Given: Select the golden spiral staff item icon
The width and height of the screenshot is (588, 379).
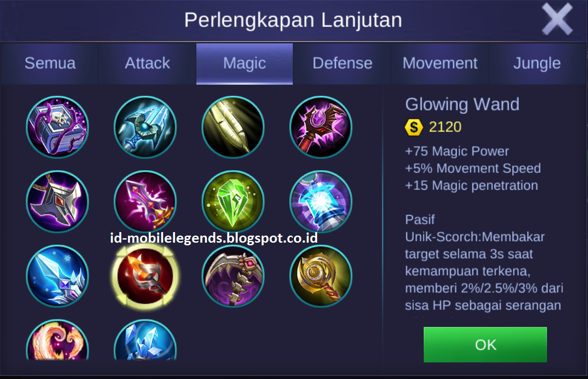Looking at the screenshot, I should coord(321,276).
